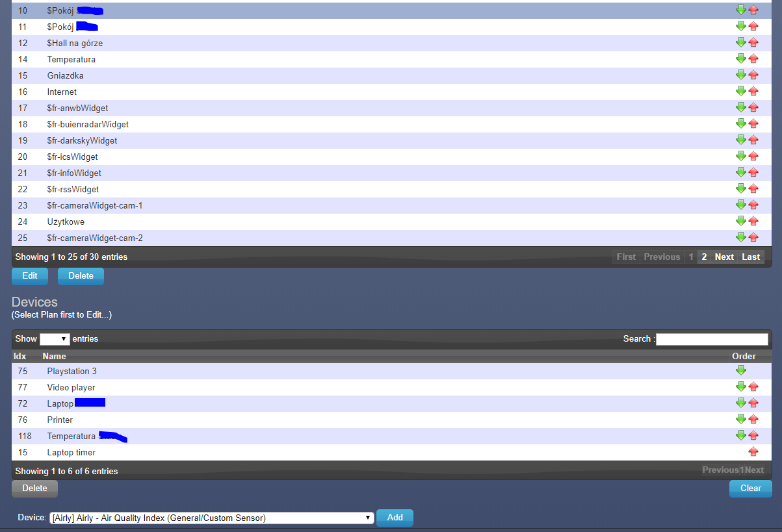Viewport: 782px width, 532px height.
Task: Select the Playstation 3 device row
Action: pyautogui.click(x=391, y=371)
